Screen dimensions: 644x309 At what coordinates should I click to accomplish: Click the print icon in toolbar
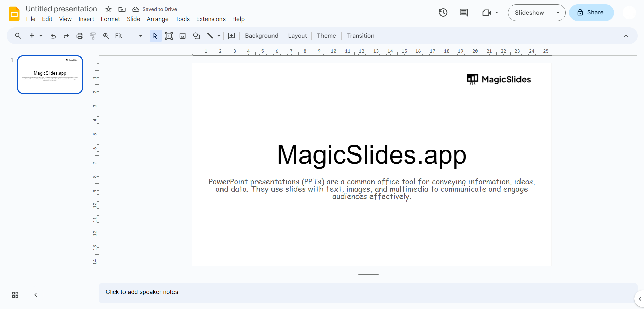click(x=80, y=36)
